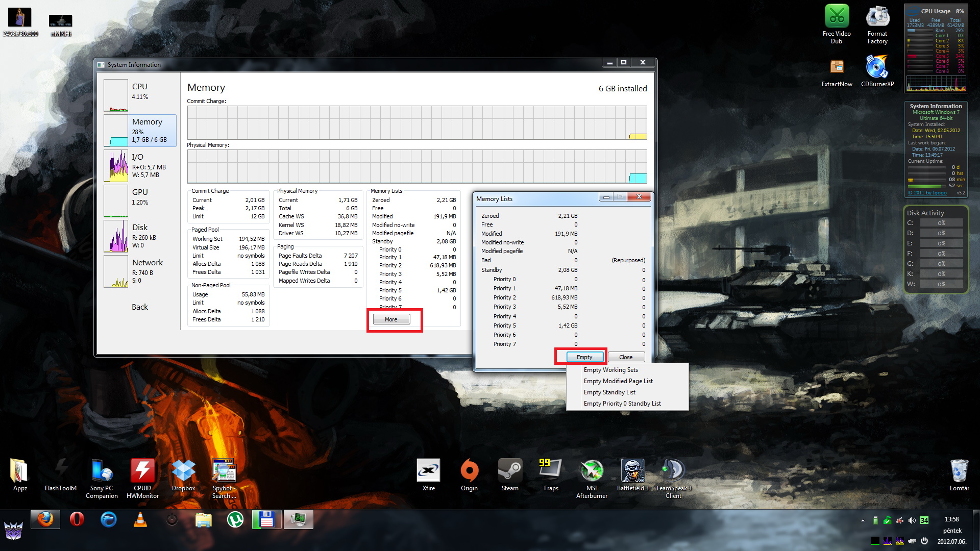Launch CPUID HWMonitor icon
This screenshot has width=980, height=551.
(x=142, y=479)
